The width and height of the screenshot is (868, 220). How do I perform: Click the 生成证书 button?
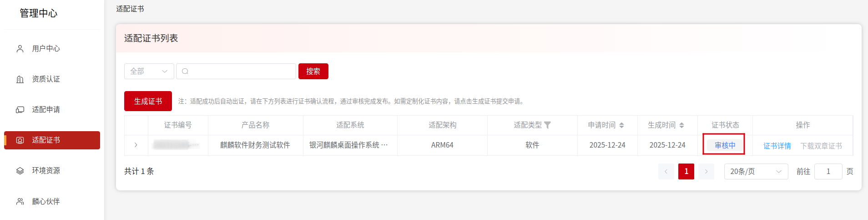[148, 101]
